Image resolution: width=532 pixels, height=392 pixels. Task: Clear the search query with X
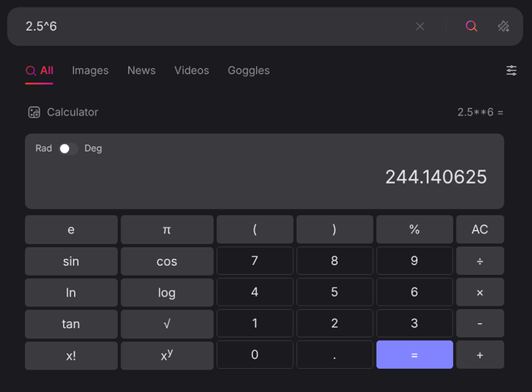click(x=420, y=27)
